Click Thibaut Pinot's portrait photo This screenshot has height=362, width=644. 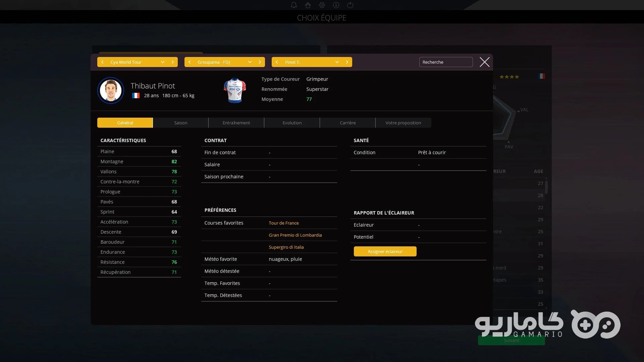pos(111,90)
